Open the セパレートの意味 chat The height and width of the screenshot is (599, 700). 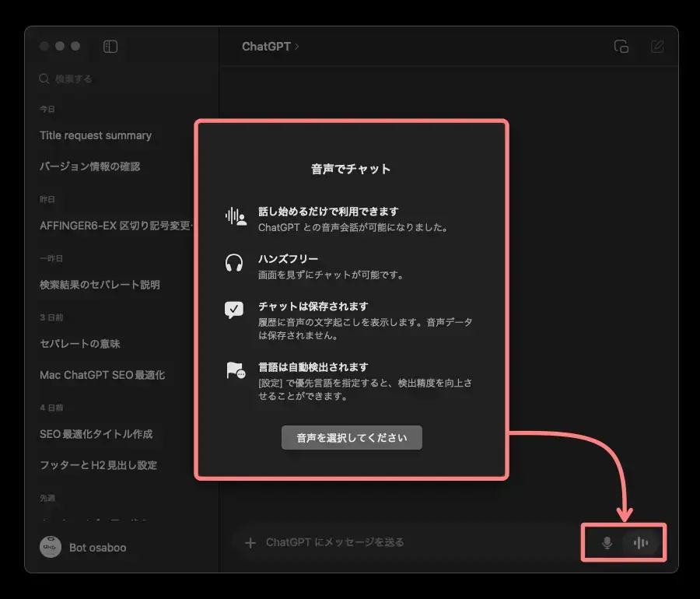pyautogui.click(x=80, y=344)
